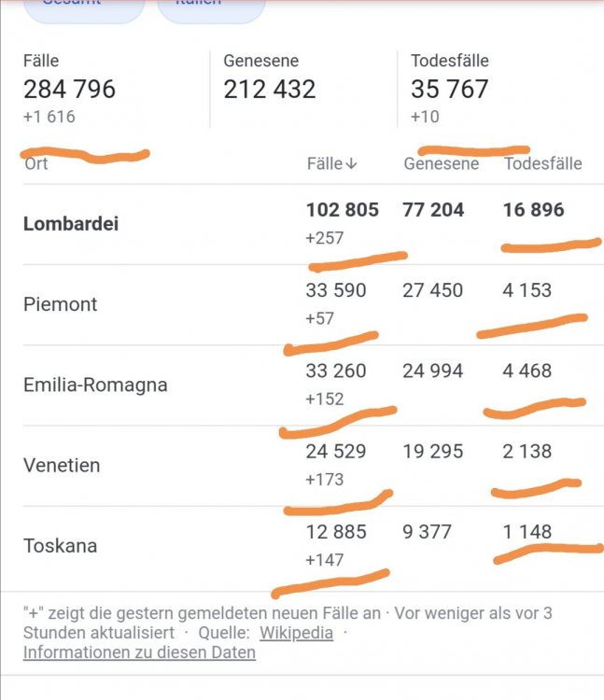
Task: Open the Wikipedia source link
Action: [x=297, y=633]
